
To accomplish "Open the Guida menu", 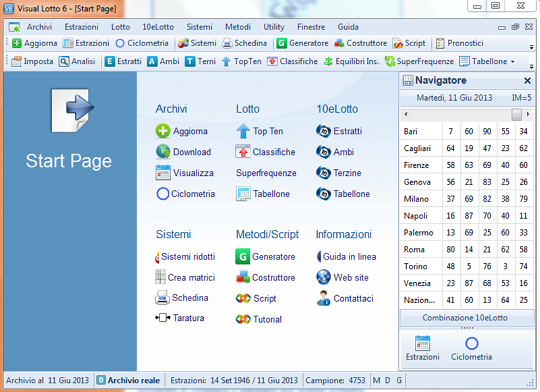I will (348, 27).
